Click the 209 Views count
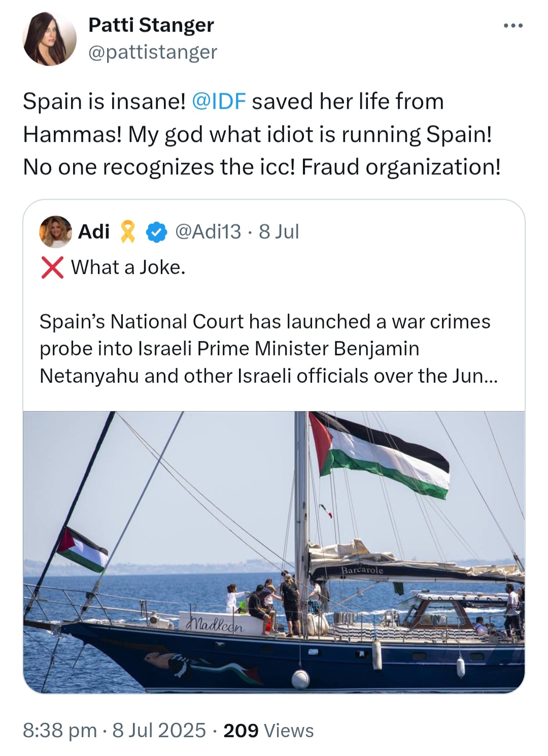Image resolution: width=548 pixels, height=756 pixels. (x=268, y=730)
